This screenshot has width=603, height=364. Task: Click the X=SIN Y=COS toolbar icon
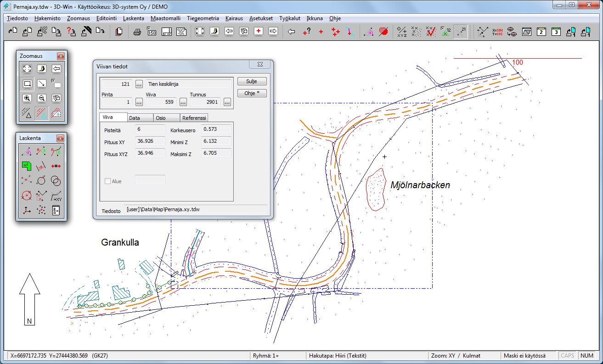tap(497, 32)
